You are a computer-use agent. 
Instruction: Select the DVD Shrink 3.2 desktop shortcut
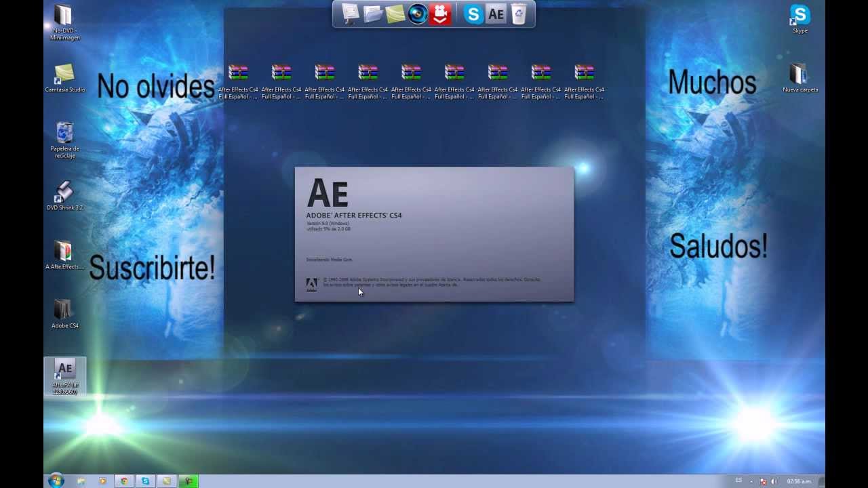coord(64,197)
